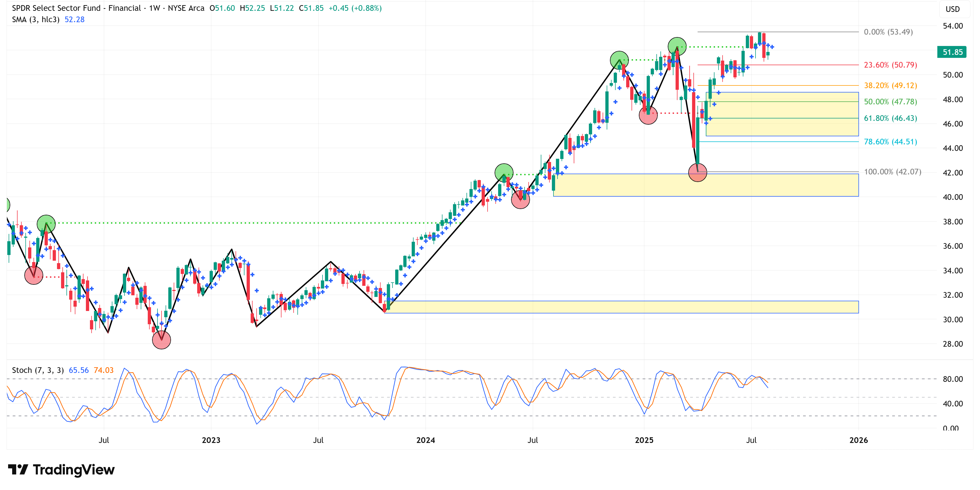
Task: Click the 80.00 level on the Stoch scale
Action: [953, 379]
